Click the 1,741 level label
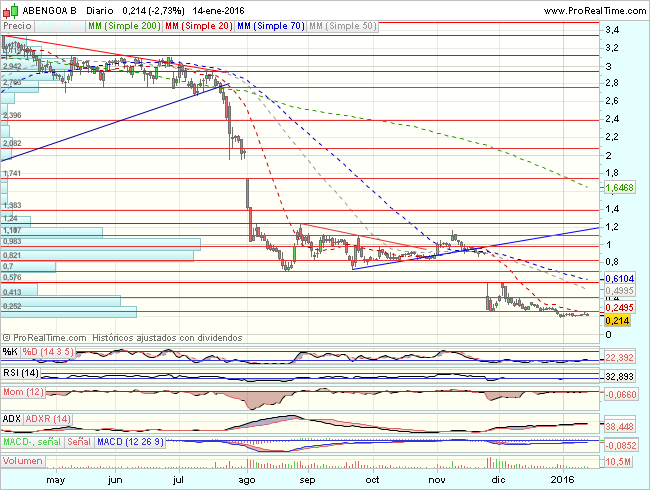This screenshot has width=650, height=490. coord(12,173)
